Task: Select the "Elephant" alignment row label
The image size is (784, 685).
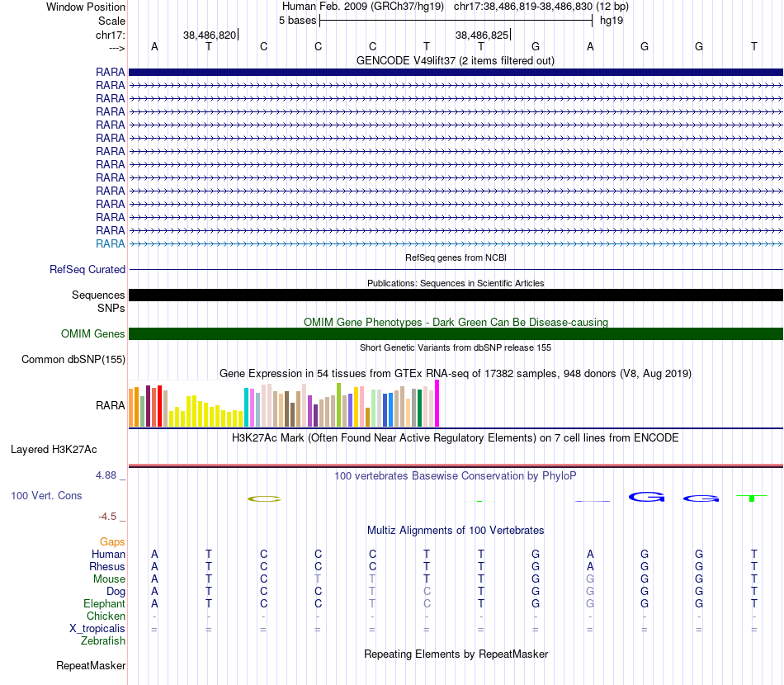Action: [x=104, y=603]
